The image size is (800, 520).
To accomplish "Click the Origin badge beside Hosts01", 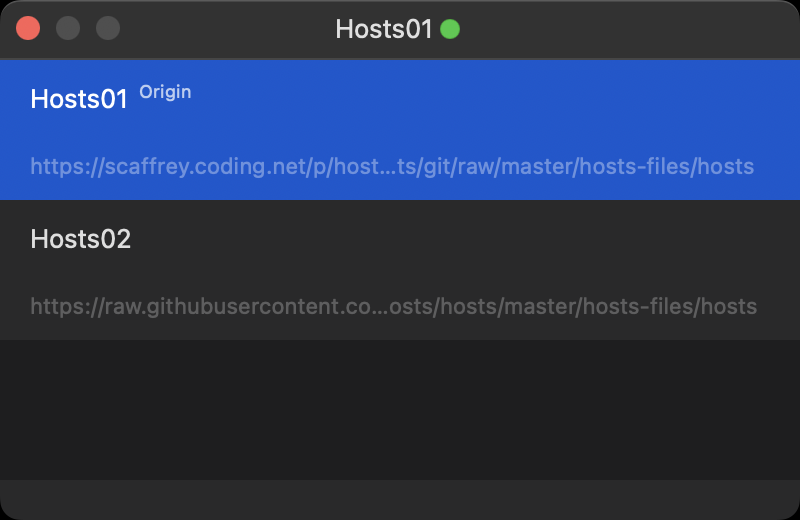I will coord(165,92).
